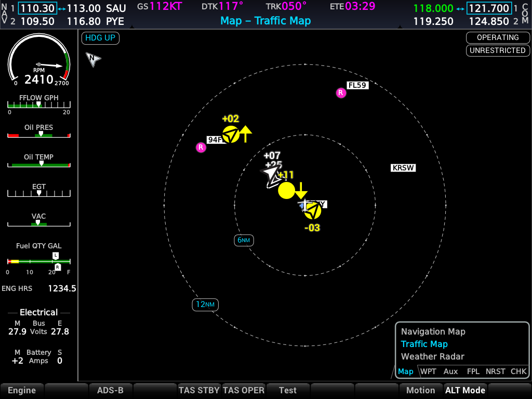The height and width of the screenshot is (399, 532).
Task: Click the +07 traffic altitude label
Action: click(272, 155)
